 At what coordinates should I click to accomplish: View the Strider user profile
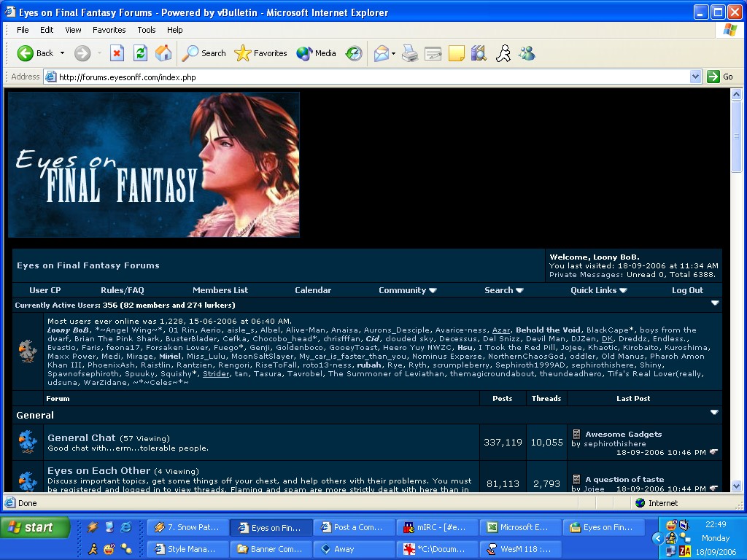(216, 374)
